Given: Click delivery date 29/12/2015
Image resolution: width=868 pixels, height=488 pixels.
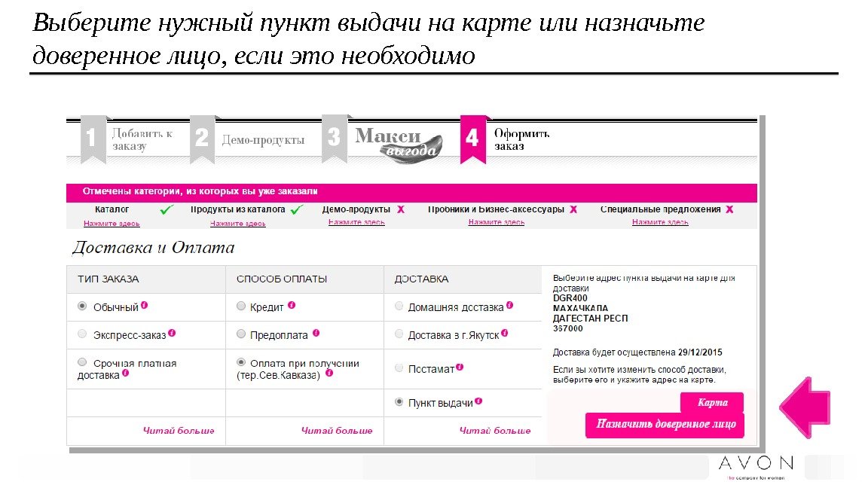Looking at the screenshot, I should pos(700,352).
